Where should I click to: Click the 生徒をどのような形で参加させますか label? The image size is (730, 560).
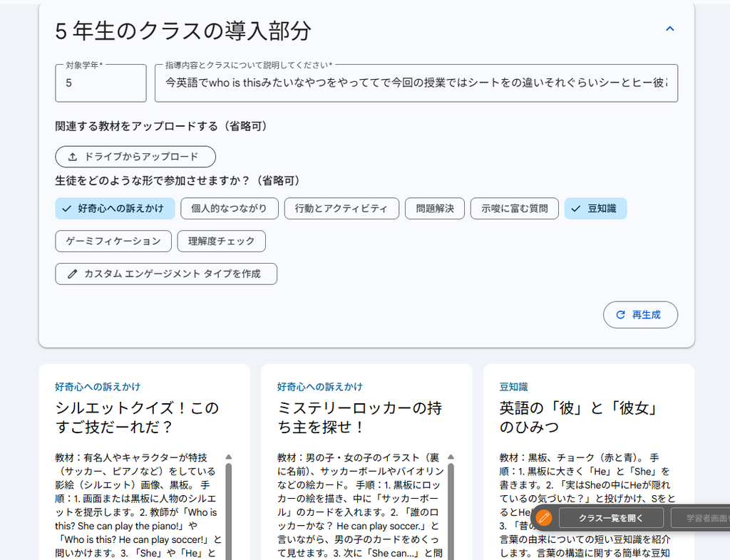pyautogui.click(x=178, y=181)
